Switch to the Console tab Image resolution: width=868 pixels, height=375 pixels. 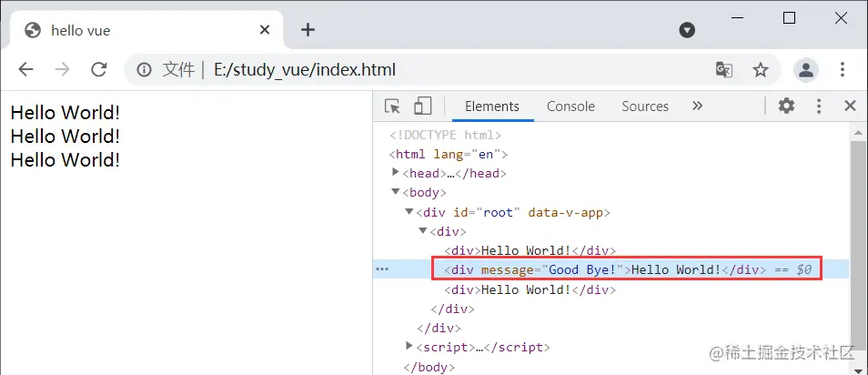tap(570, 106)
